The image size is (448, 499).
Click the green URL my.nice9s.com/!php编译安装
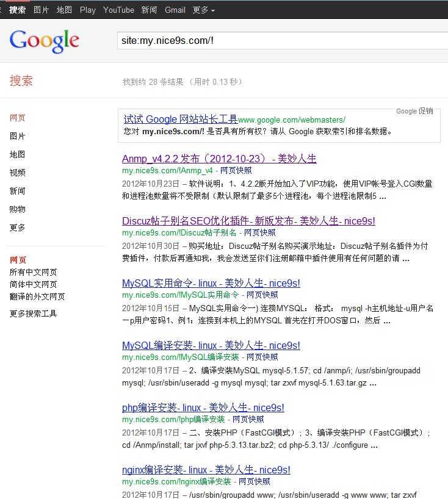tap(173, 420)
